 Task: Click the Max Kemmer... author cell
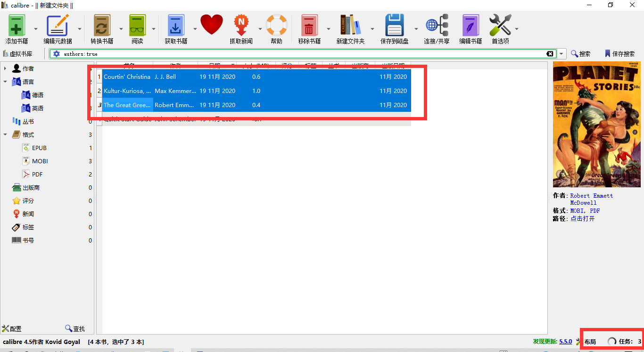click(x=175, y=91)
